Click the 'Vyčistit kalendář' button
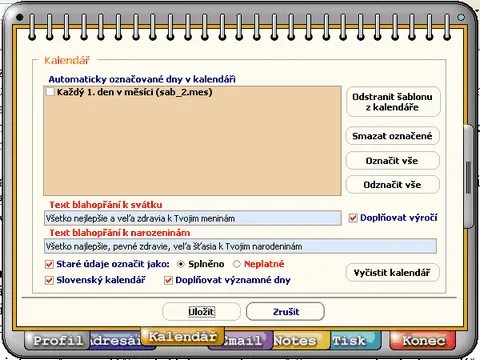480x360 pixels. (392, 273)
